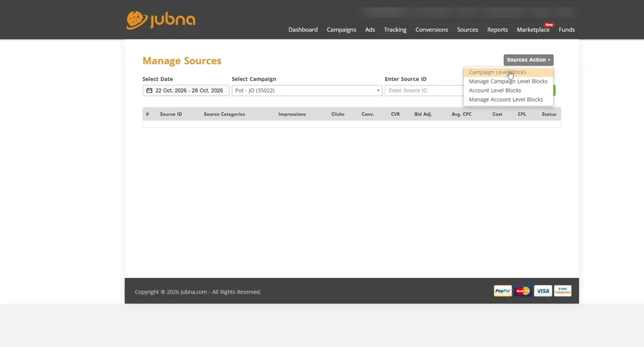Sort by Cost column header

pyautogui.click(x=497, y=114)
